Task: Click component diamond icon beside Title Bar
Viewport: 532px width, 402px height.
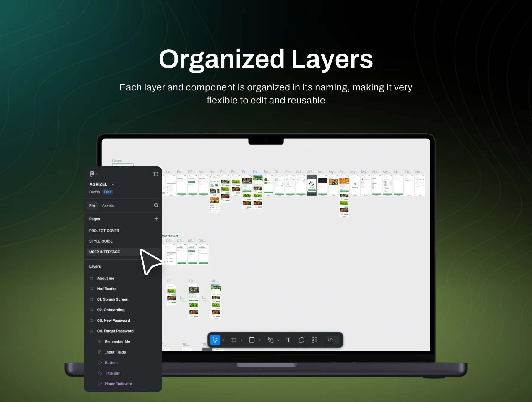Action: coord(100,373)
